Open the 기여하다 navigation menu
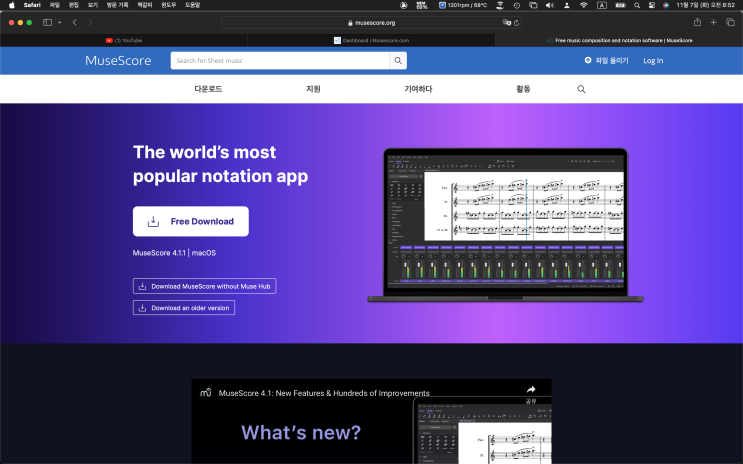Image resolution: width=743 pixels, height=464 pixels. 418,89
